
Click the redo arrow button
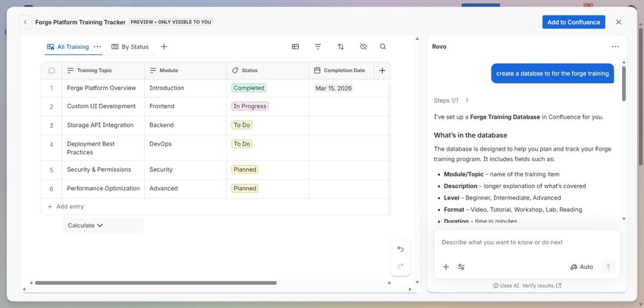click(x=401, y=266)
